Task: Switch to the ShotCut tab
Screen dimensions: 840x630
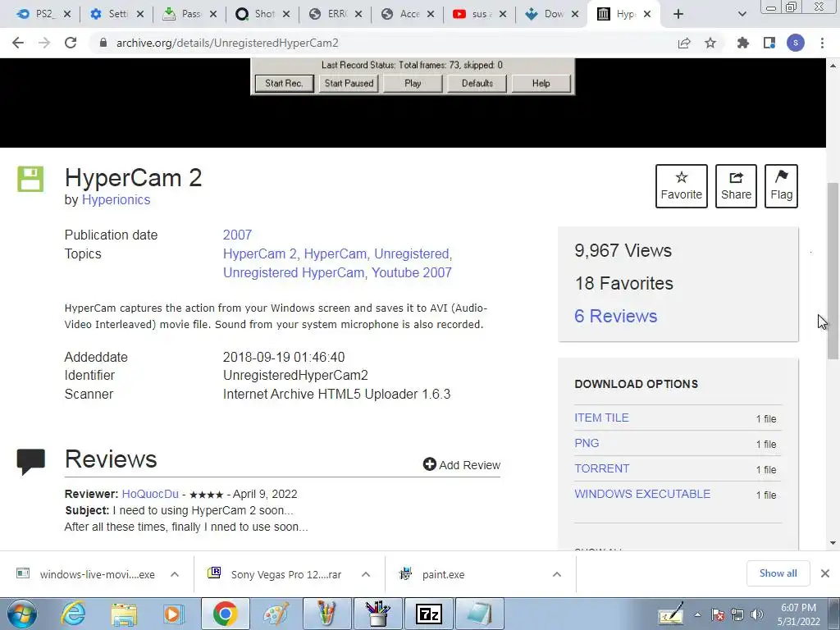Action: click(262, 14)
